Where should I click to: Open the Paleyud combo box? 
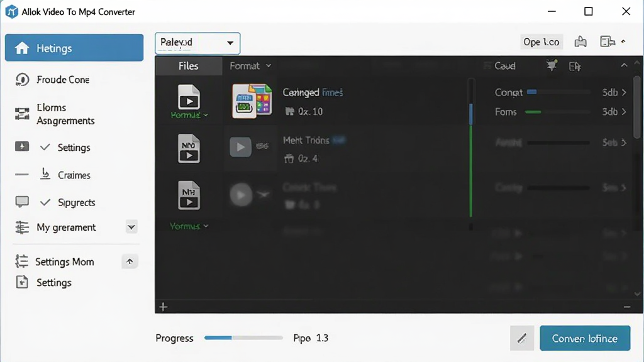(x=197, y=43)
